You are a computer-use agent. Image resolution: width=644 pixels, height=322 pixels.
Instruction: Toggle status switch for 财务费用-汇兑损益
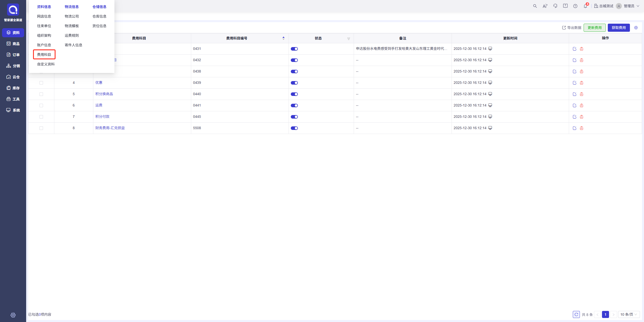(294, 128)
